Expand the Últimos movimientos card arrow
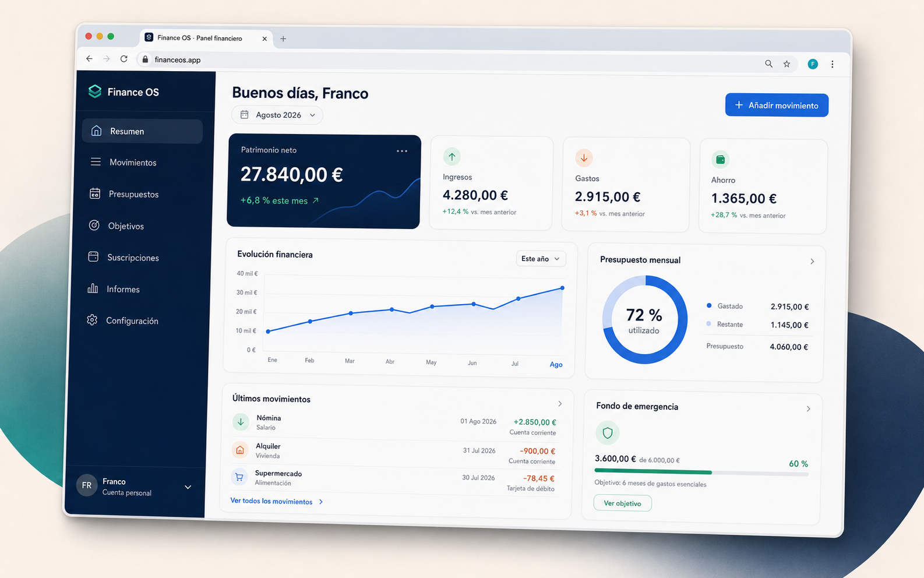924x578 pixels. tap(560, 404)
